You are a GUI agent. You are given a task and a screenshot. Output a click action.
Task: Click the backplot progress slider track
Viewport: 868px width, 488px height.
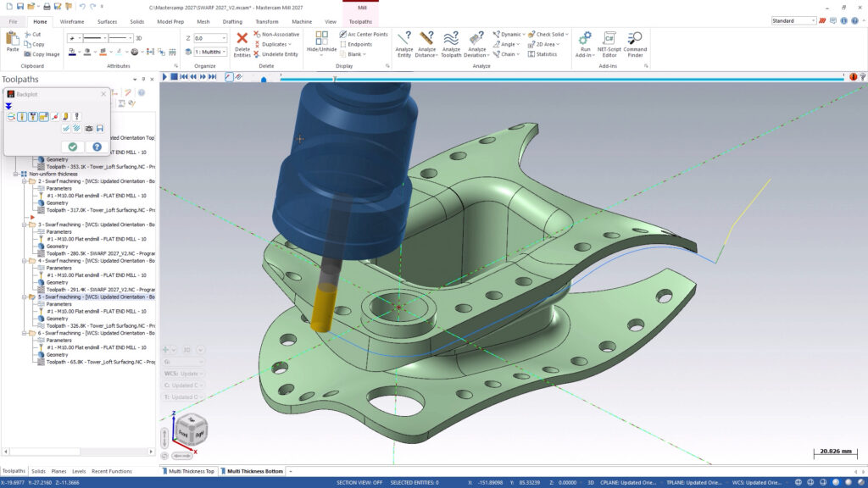[x=562, y=79]
